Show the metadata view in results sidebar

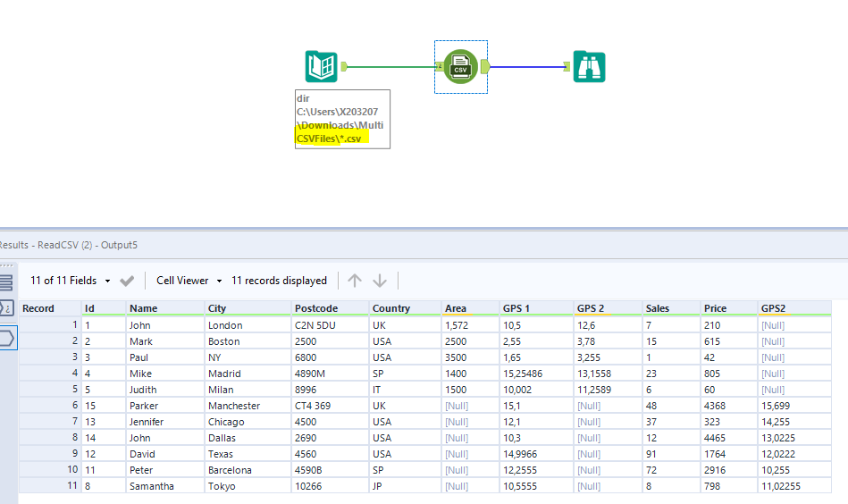pyautogui.click(x=5, y=308)
